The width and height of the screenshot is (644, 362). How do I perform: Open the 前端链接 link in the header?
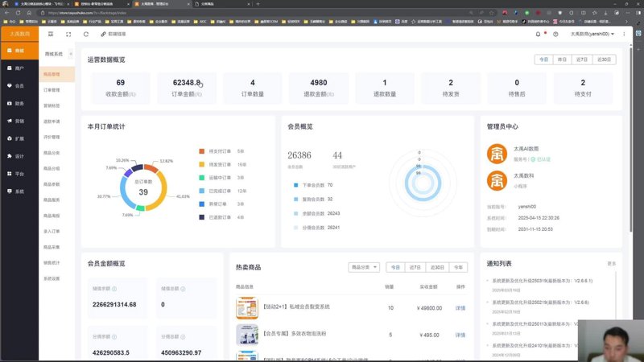click(x=114, y=34)
